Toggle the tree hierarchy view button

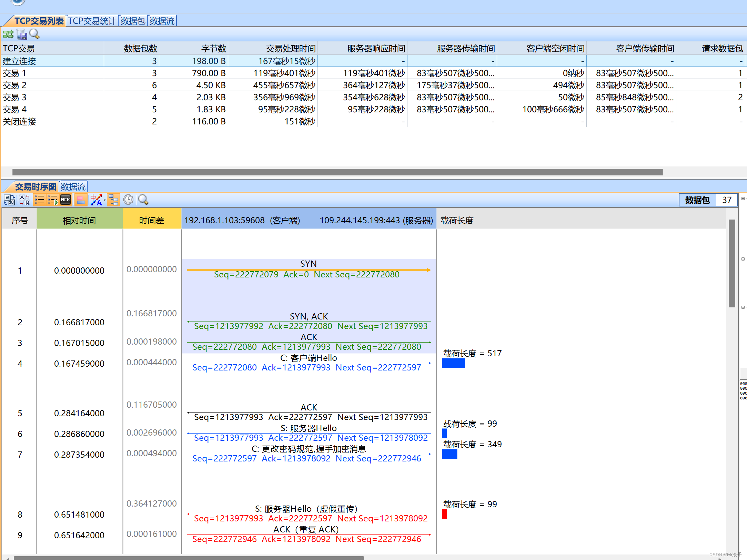(113, 200)
